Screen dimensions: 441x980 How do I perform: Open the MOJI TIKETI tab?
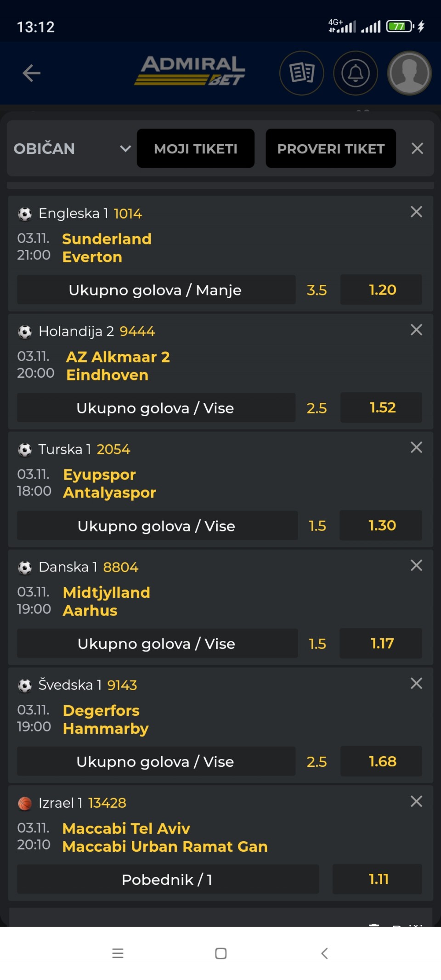click(196, 148)
